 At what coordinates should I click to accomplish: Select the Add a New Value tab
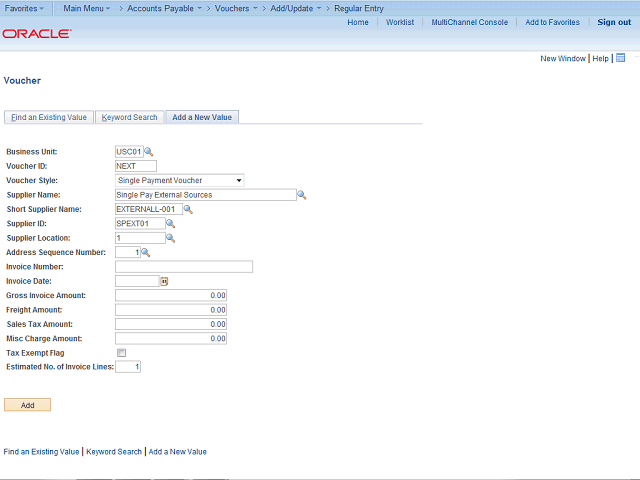tap(202, 117)
